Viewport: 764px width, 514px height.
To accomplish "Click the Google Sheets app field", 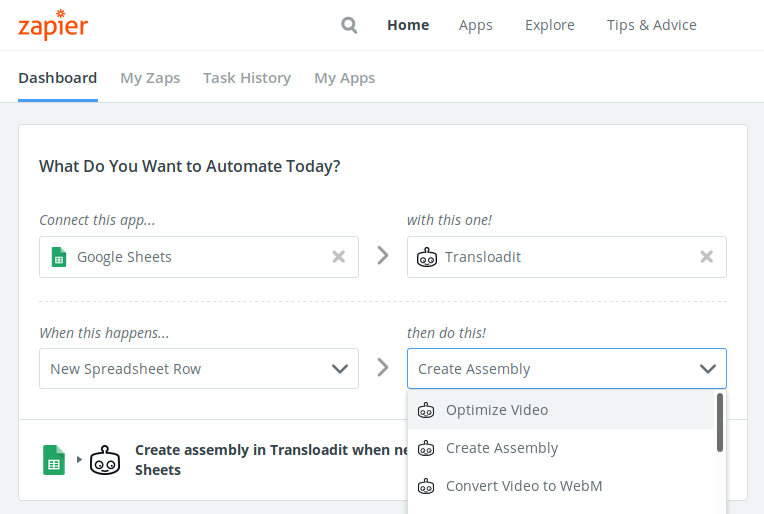I will click(x=199, y=257).
